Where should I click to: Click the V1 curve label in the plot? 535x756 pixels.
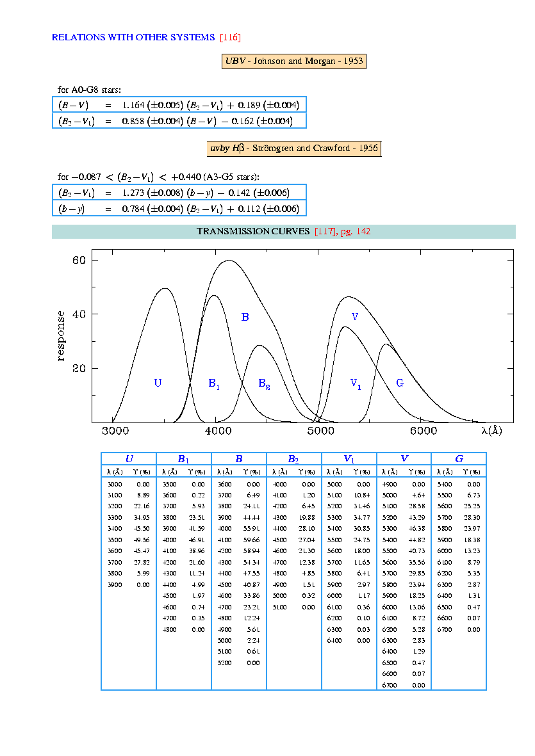(356, 383)
